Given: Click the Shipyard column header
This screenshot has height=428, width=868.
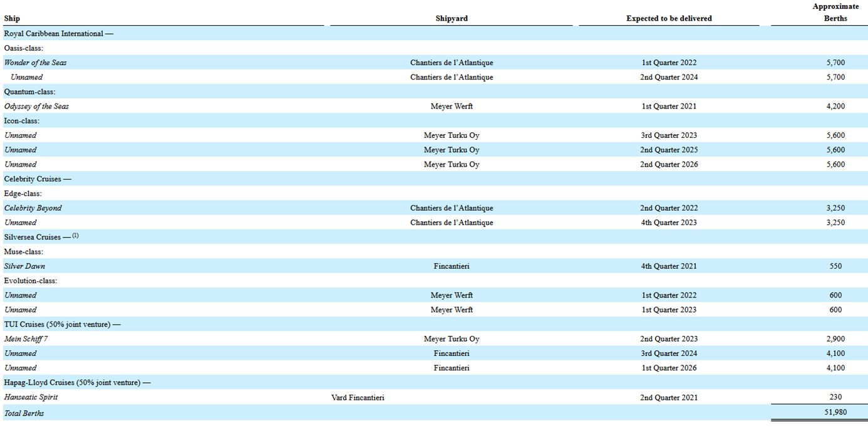Looking at the screenshot, I should point(452,19).
